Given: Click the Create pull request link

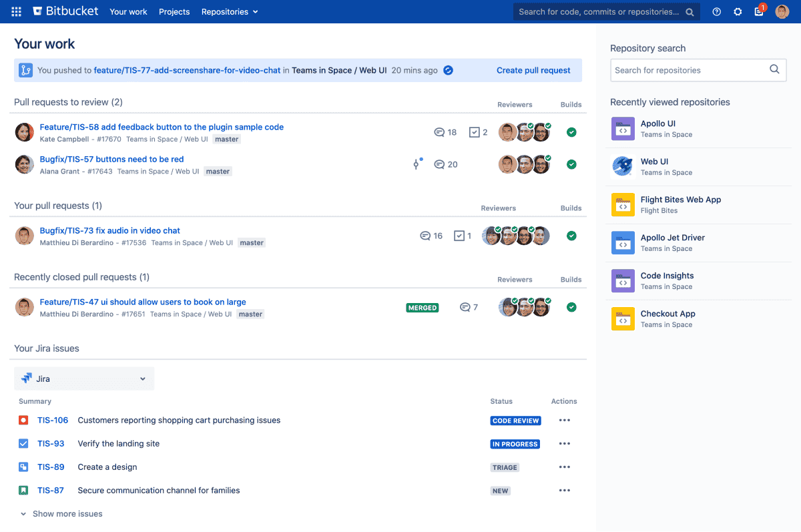Looking at the screenshot, I should click(x=533, y=70).
